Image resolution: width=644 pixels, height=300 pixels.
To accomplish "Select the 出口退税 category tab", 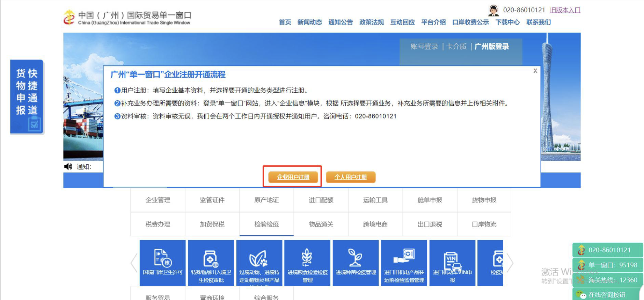I will tap(430, 224).
